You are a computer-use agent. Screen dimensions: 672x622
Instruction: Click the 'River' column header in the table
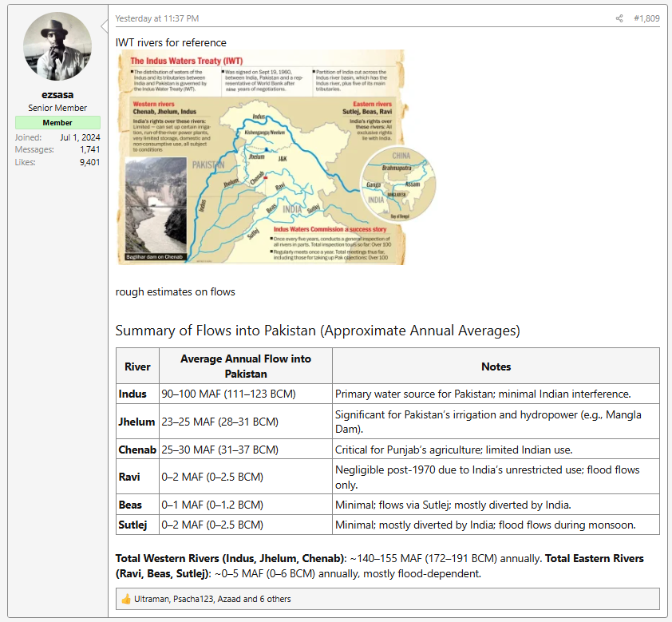tap(137, 366)
